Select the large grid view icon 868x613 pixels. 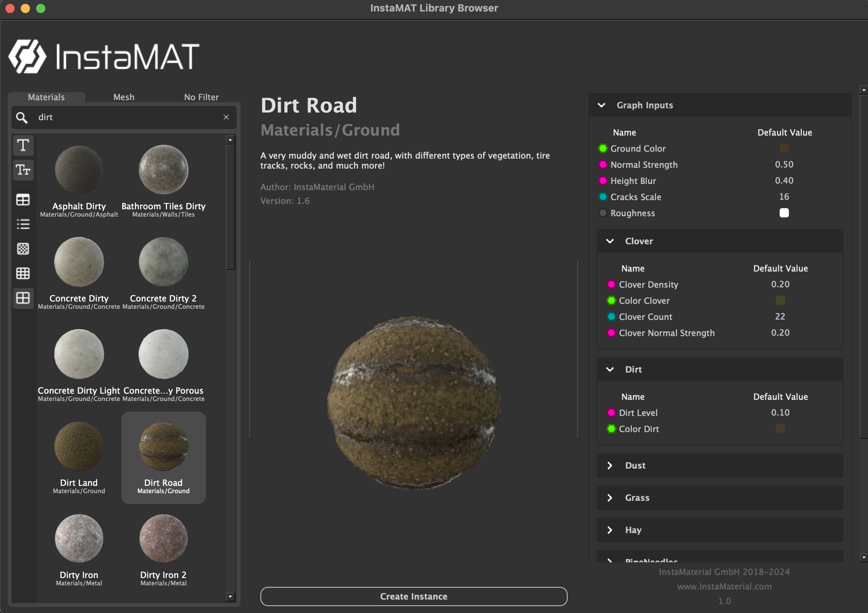click(23, 298)
